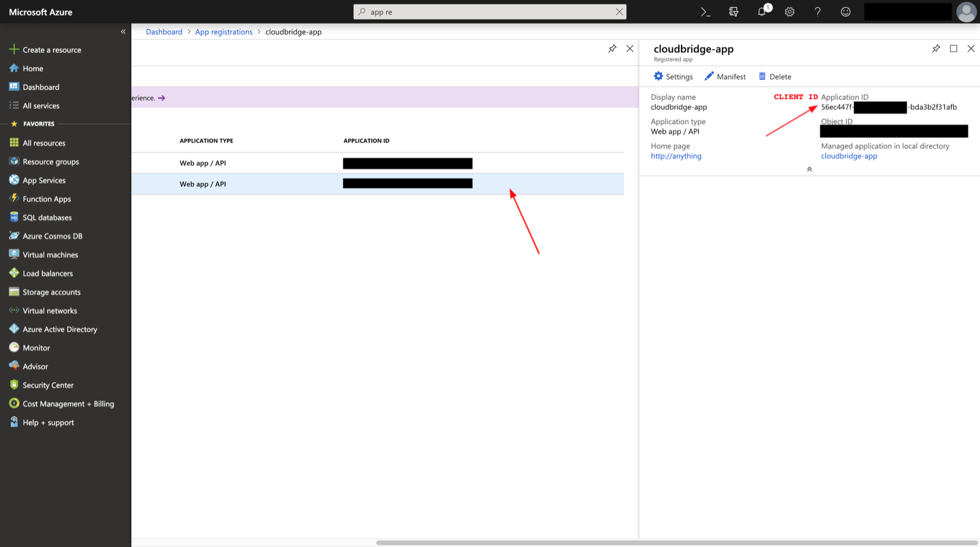Image resolution: width=980 pixels, height=547 pixels.
Task: Sort by APPLICATION TYPE column header
Action: 206,141
